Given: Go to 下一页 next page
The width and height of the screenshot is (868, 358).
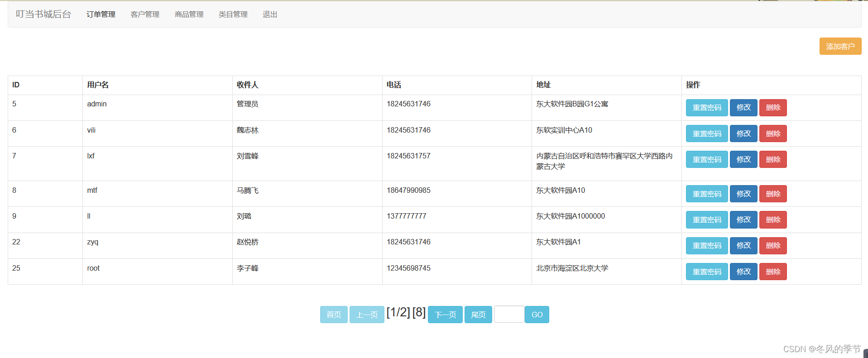Looking at the screenshot, I should coord(445,315).
